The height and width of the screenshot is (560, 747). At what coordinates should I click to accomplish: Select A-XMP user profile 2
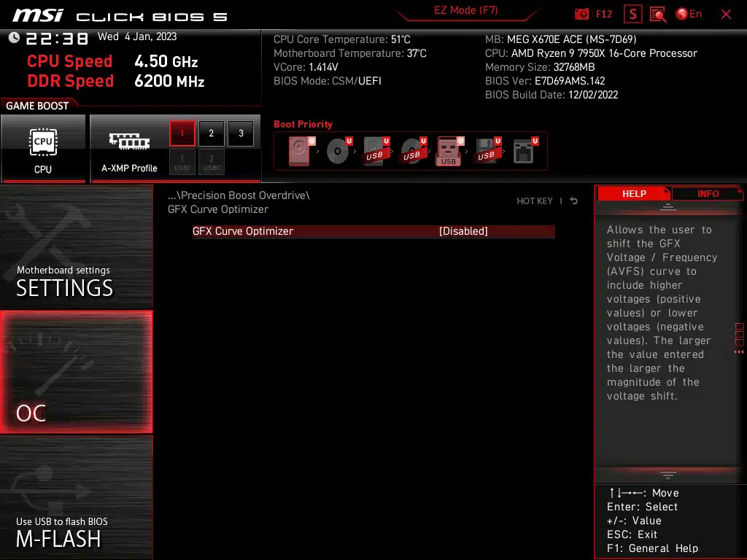click(x=211, y=163)
